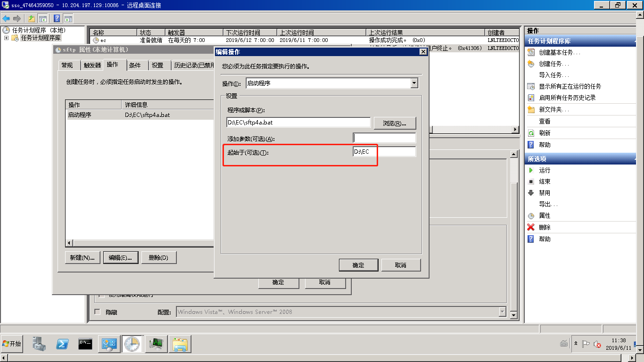
Task: Click 帮助 under the 任务计划程序库 section
Action: point(545,145)
